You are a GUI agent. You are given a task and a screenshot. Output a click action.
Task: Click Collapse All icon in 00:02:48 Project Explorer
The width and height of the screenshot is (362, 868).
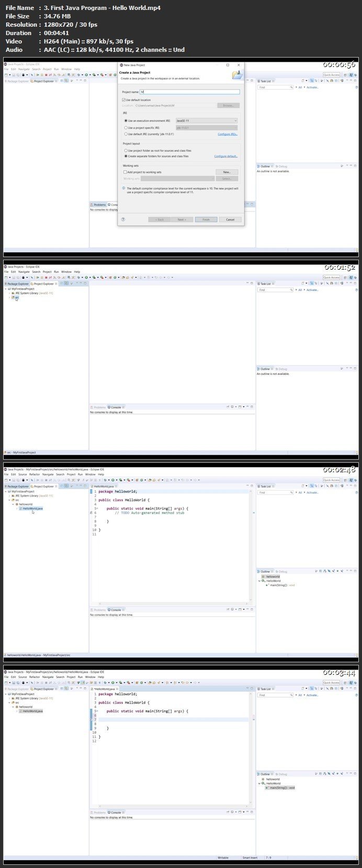tap(61, 486)
